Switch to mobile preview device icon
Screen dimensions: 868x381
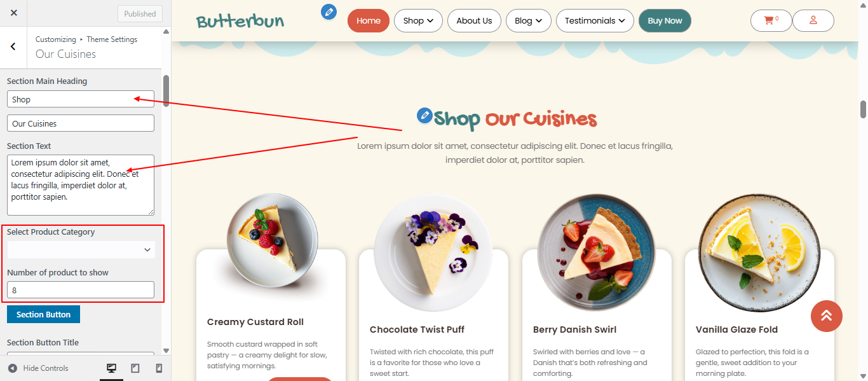pyautogui.click(x=159, y=368)
